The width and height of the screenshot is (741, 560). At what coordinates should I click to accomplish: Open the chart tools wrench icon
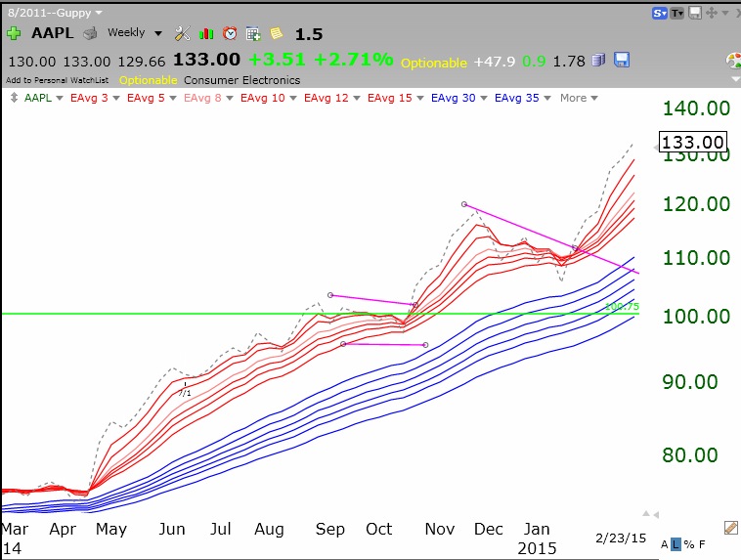point(183,33)
